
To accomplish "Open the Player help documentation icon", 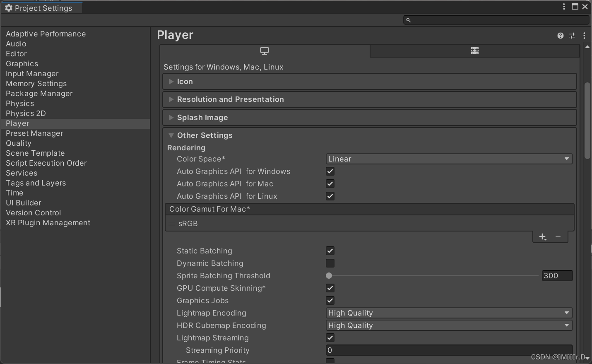I will (561, 36).
